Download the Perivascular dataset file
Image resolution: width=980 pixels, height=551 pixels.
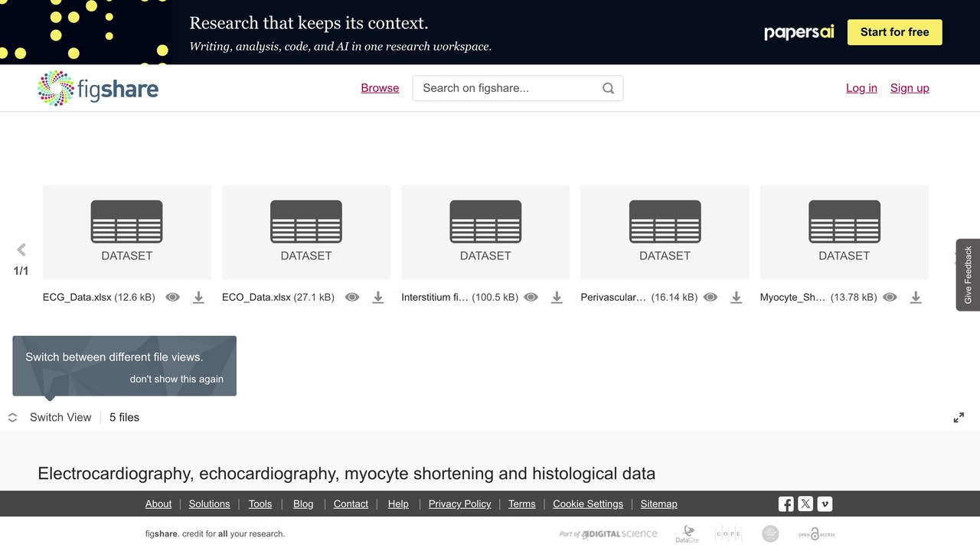point(736,297)
